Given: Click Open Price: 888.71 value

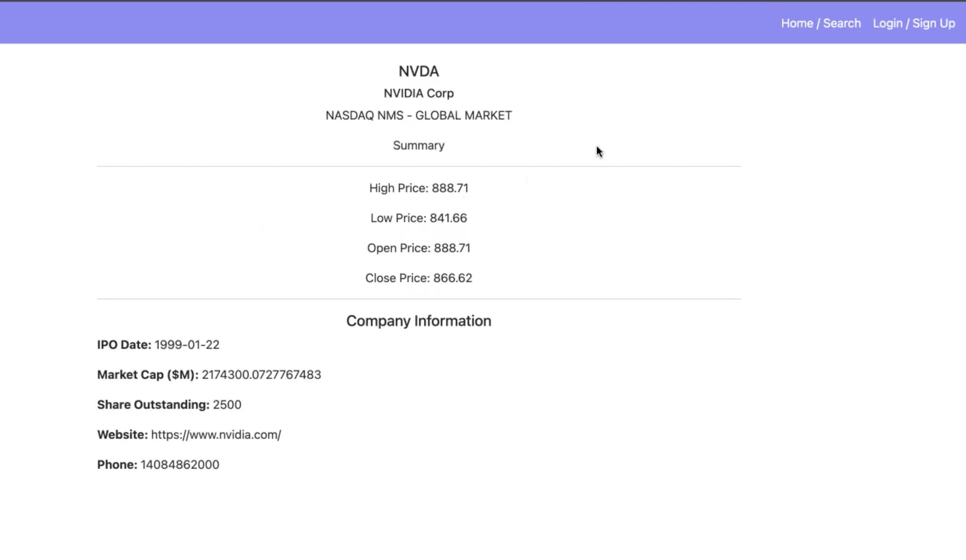Looking at the screenshot, I should tap(419, 248).
